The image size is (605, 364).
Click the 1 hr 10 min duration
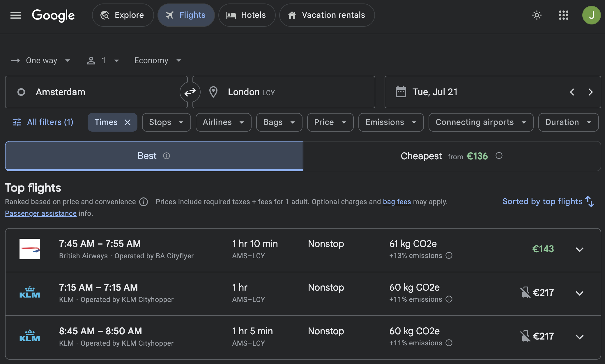click(255, 244)
